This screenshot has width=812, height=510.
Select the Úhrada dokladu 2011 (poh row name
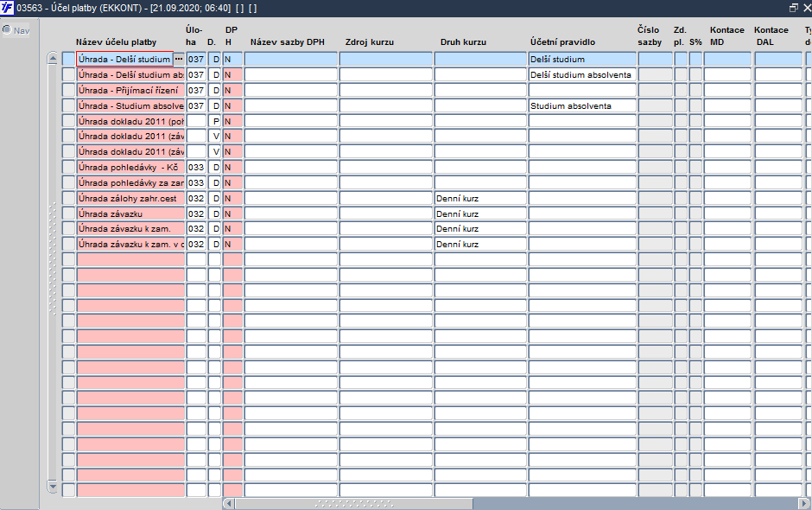coord(130,121)
